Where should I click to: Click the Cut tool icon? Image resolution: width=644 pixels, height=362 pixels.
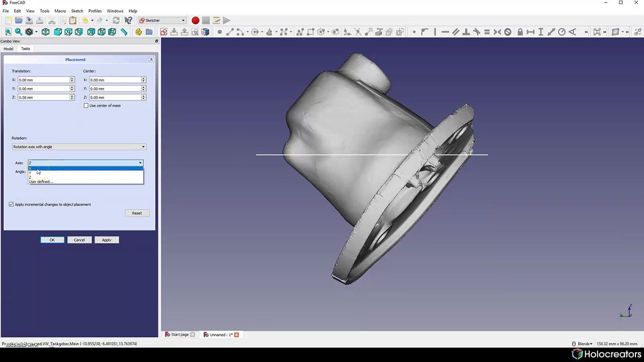click(51, 21)
